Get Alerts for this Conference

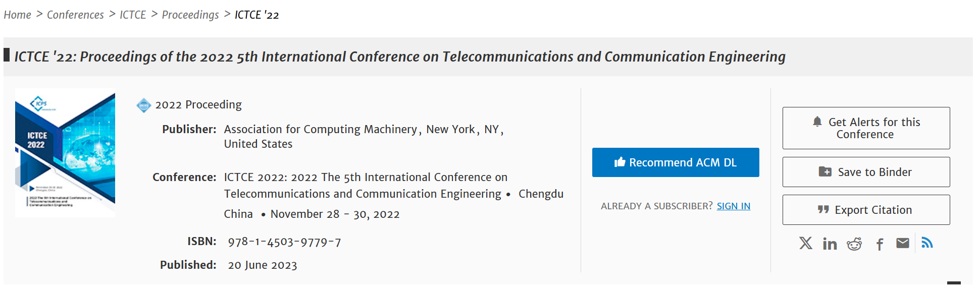click(866, 128)
